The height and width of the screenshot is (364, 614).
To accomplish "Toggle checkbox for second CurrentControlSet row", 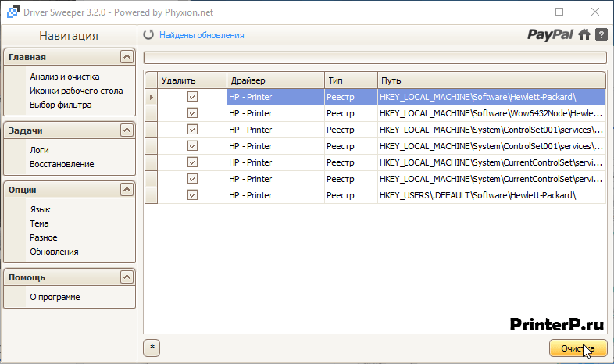I will pyautogui.click(x=192, y=179).
